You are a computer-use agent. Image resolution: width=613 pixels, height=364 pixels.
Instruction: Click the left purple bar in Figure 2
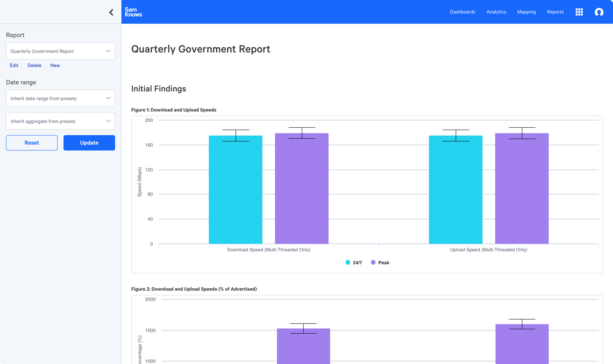pos(303,346)
